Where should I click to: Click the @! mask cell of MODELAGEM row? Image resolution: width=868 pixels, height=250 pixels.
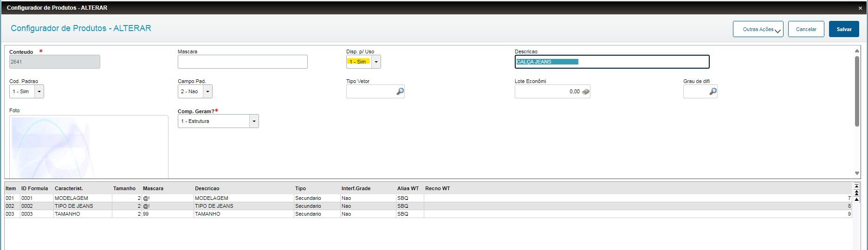(168, 198)
